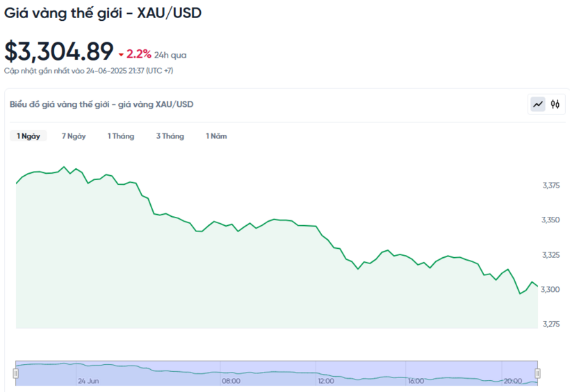Switch to candlestick chart view icon
This screenshot has width=570, height=392.
(555, 104)
